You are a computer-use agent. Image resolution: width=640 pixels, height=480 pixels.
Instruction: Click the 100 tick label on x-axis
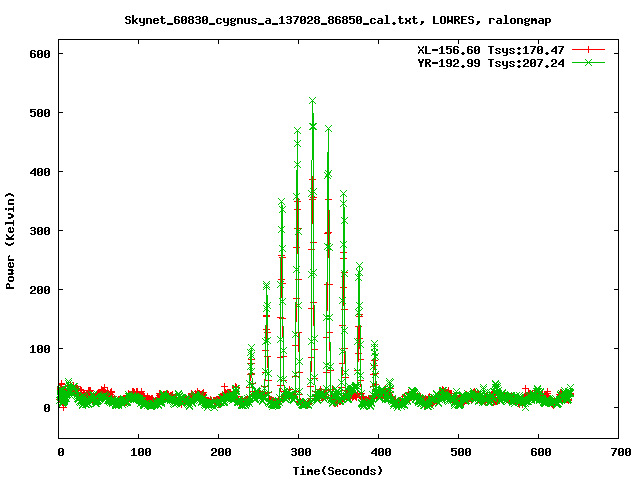pos(141,452)
